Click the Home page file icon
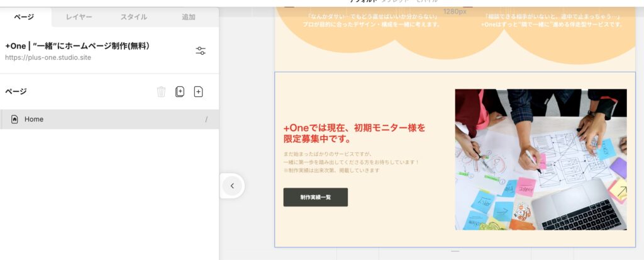 pyautogui.click(x=14, y=120)
